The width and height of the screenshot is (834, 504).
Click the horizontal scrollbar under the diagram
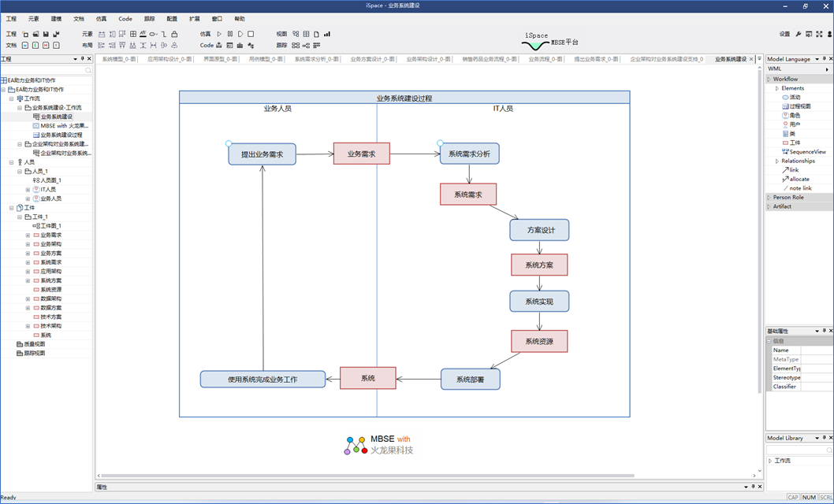pos(367,476)
